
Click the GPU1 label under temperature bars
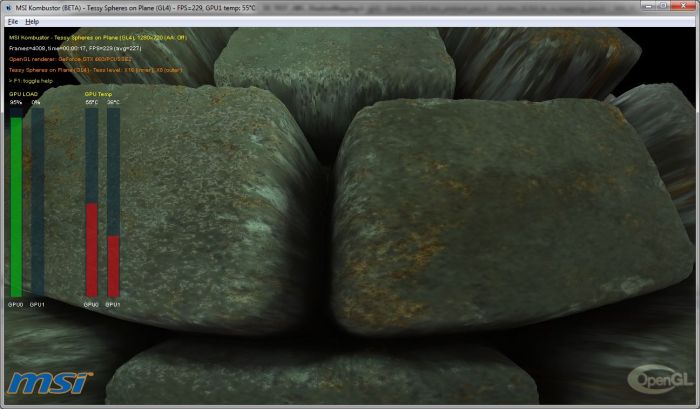(x=113, y=305)
